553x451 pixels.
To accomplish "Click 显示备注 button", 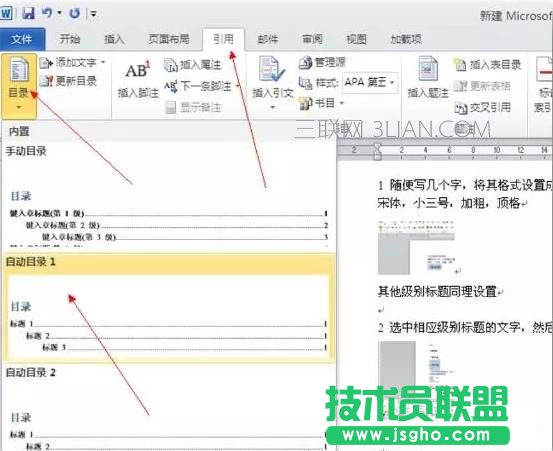I will click(x=193, y=107).
